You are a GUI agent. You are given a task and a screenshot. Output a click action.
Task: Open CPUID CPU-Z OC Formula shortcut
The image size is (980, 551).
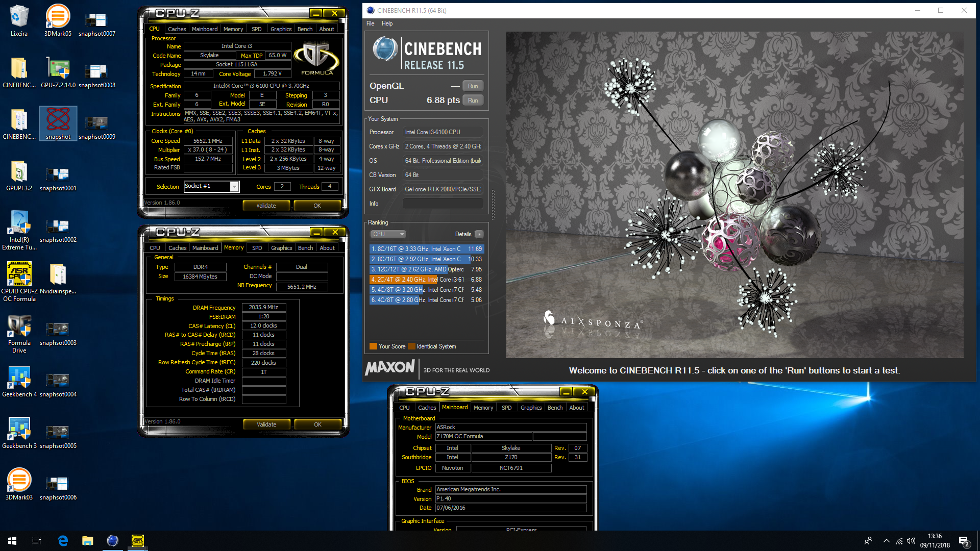(19, 281)
